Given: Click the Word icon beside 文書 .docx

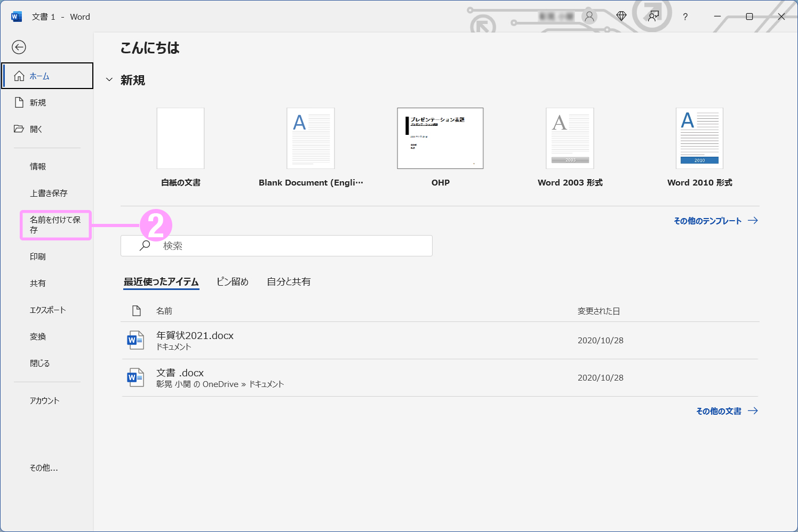Looking at the screenshot, I should point(135,377).
